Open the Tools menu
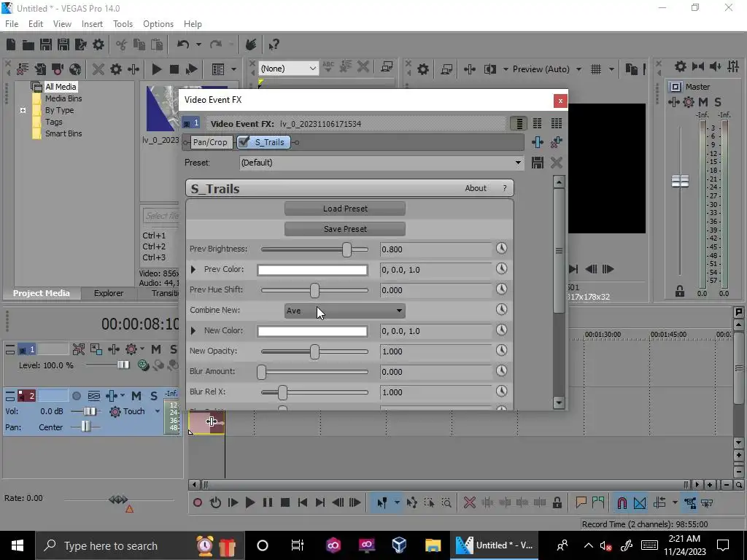This screenshot has height=560, width=747. (123, 24)
